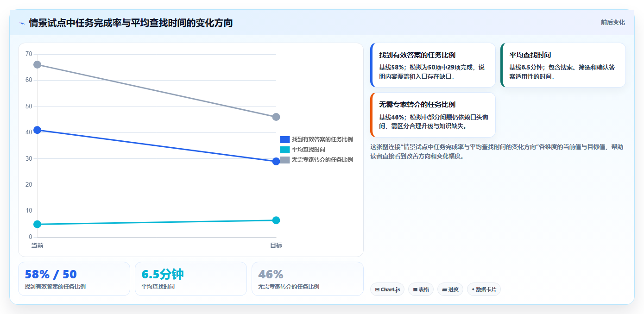Click the chart title 情景试点中任务完成率与平均查找时间的变化方向
The image size is (644, 314).
pos(131,23)
